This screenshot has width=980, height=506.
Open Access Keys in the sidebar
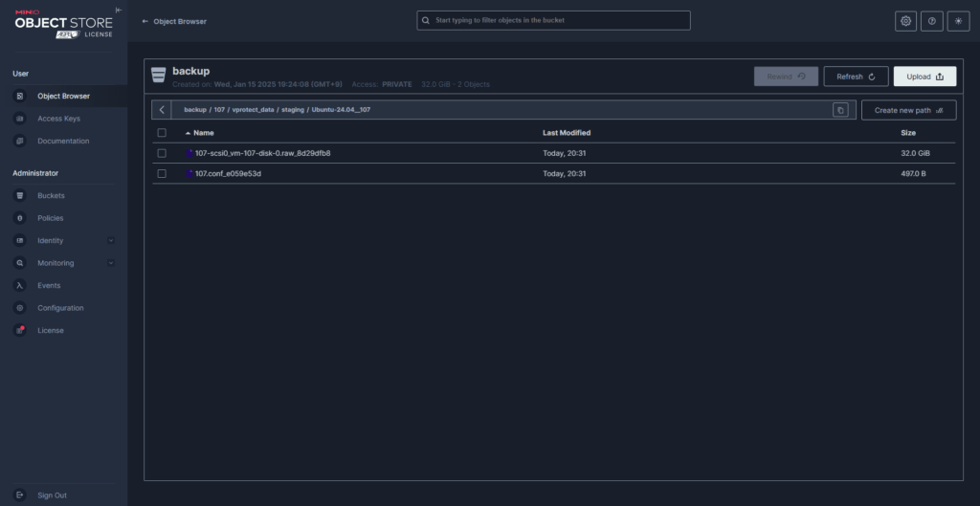click(x=58, y=119)
